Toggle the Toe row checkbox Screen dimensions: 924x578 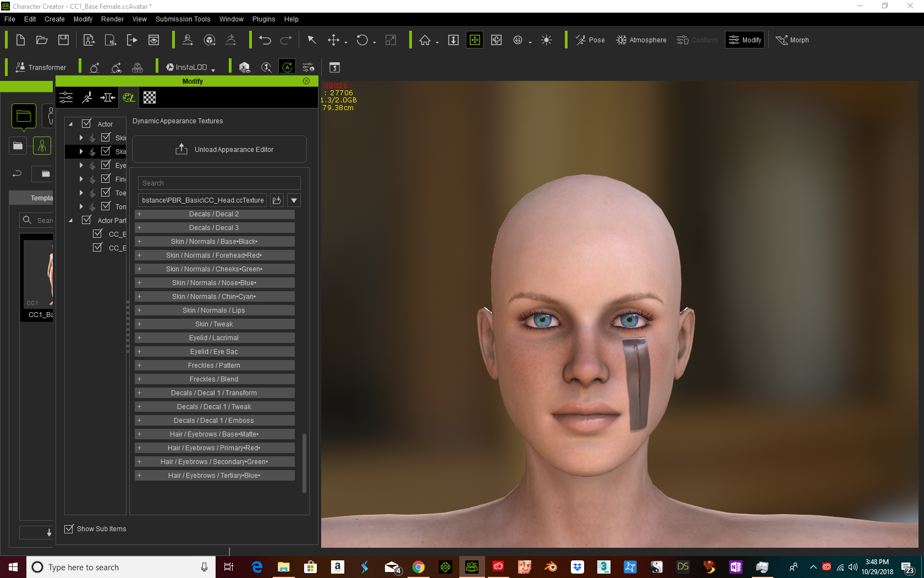coord(106,192)
